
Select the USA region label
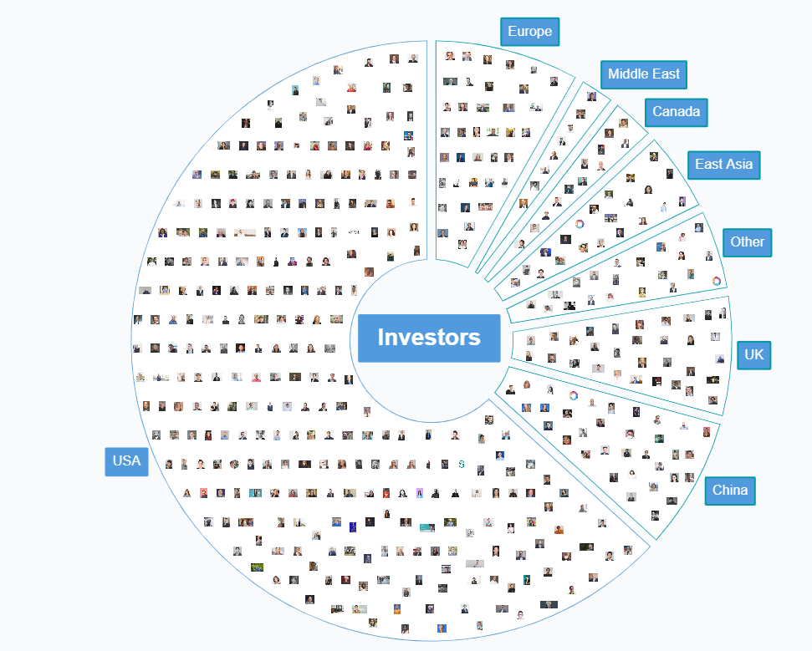pos(126,461)
